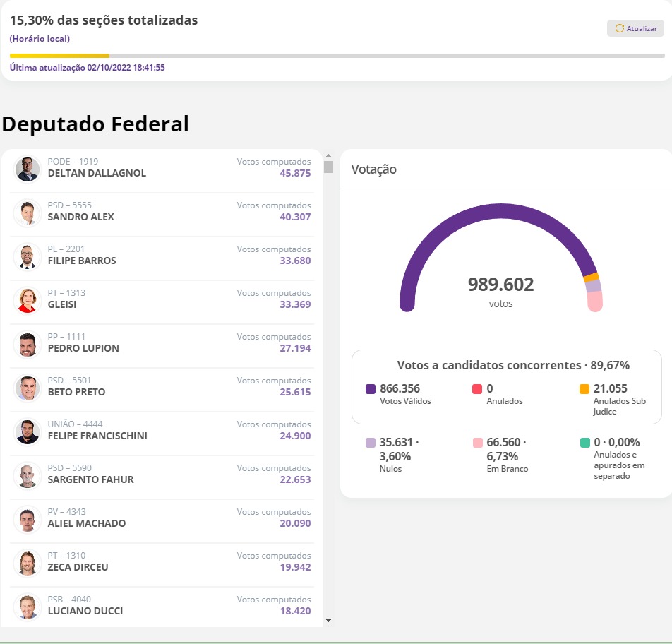This screenshot has width=672, height=644.
Task: Click Pedro Lupion's candidate photo
Action: click(28, 345)
